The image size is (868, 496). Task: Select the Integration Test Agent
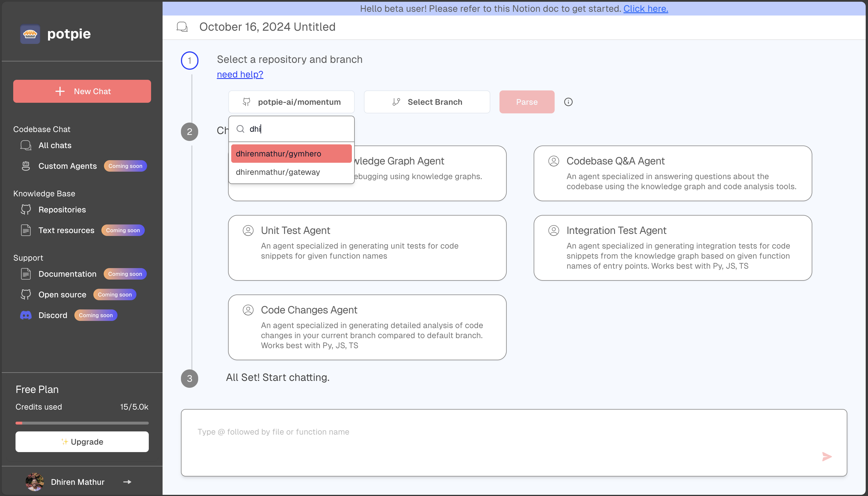pyautogui.click(x=673, y=248)
